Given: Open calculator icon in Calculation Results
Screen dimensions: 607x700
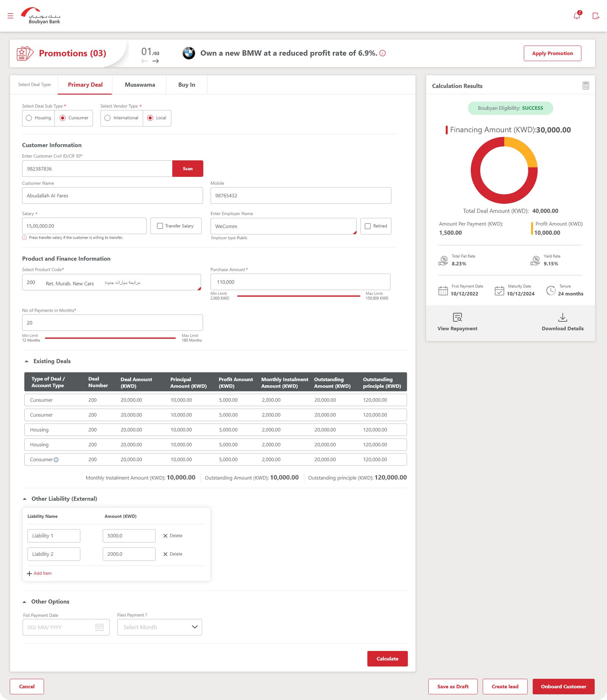Looking at the screenshot, I should (x=586, y=86).
